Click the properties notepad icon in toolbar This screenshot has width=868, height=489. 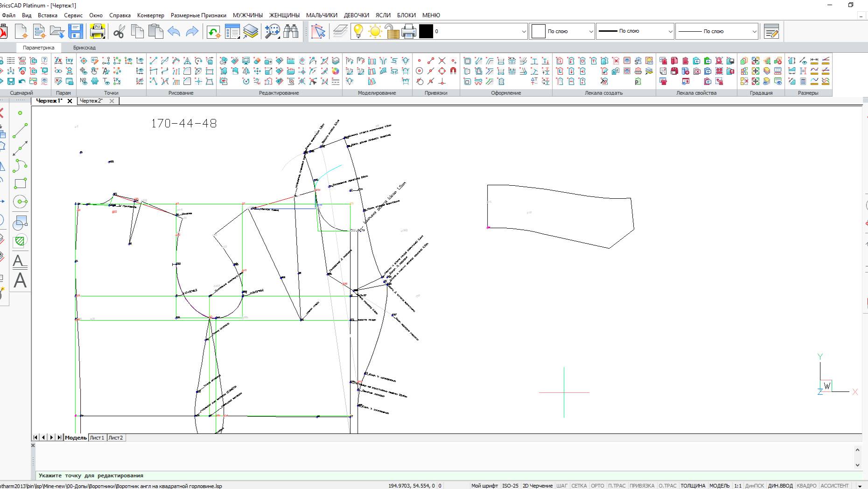point(771,32)
